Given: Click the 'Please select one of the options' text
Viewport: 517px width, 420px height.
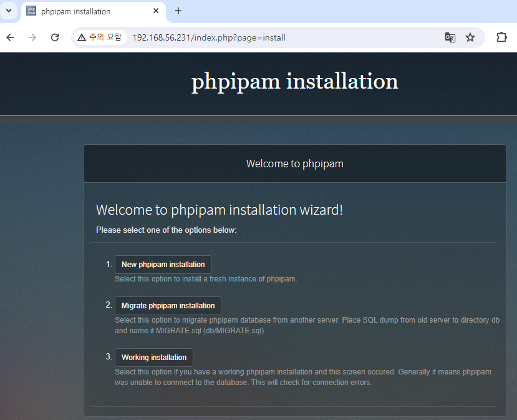Looking at the screenshot, I should (x=166, y=230).
